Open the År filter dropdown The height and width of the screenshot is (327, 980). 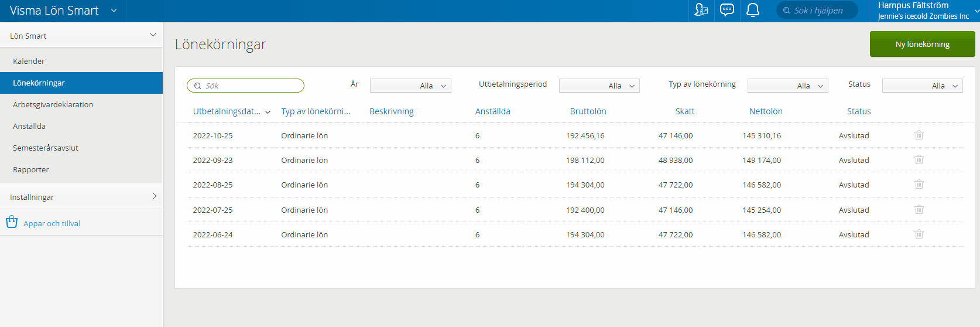(x=410, y=86)
